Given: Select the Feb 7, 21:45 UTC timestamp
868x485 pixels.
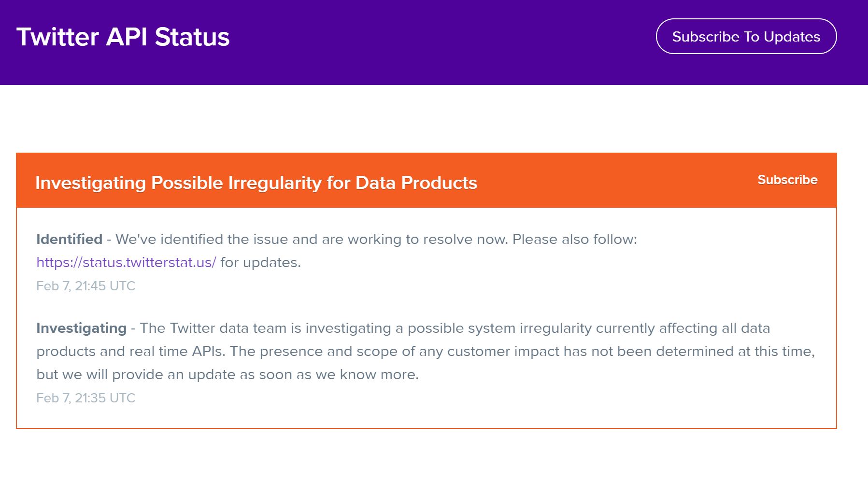Looking at the screenshot, I should click(x=85, y=286).
